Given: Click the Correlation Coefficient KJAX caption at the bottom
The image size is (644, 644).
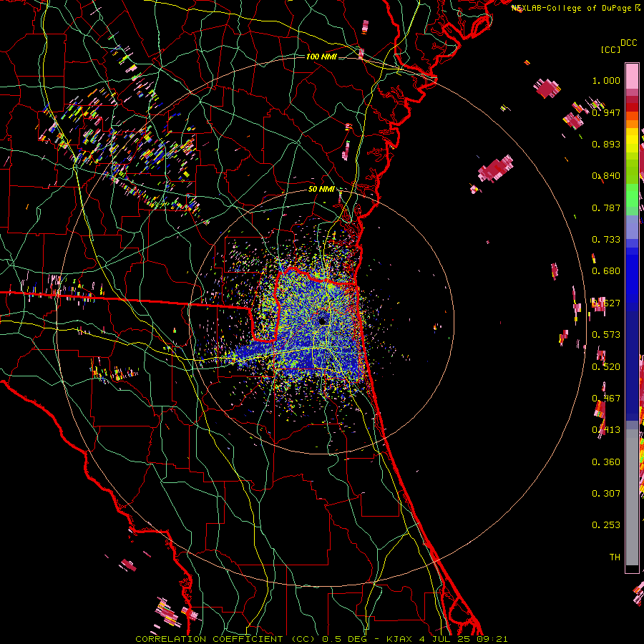Looking at the screenshot, I should click(321, 639).
